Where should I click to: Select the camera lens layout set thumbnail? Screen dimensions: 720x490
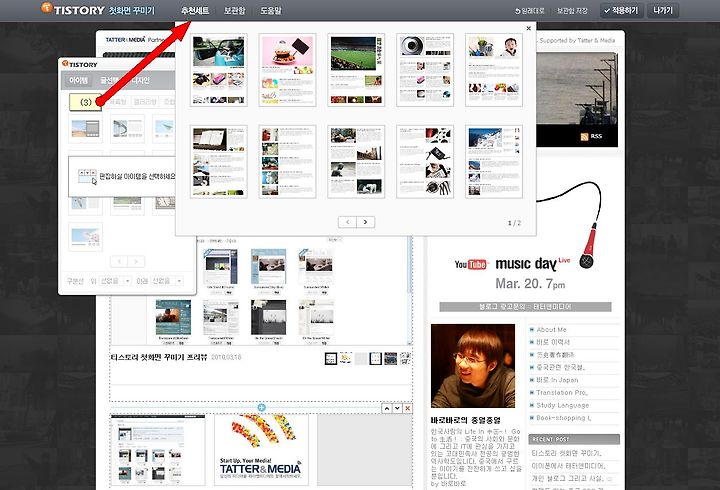pyautogui.click(x=425, y=70)
